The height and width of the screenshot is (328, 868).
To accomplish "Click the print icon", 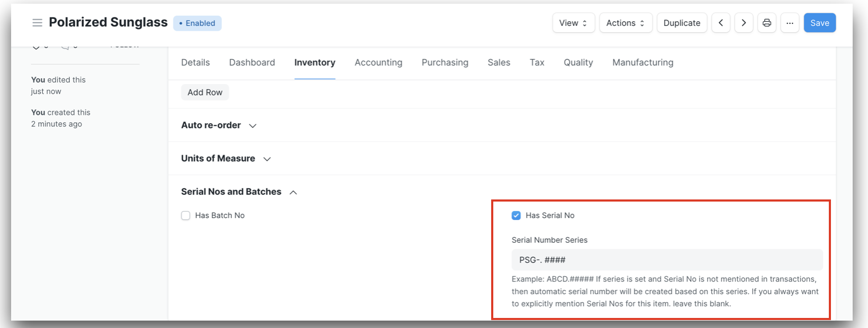I will coord(767,23).
